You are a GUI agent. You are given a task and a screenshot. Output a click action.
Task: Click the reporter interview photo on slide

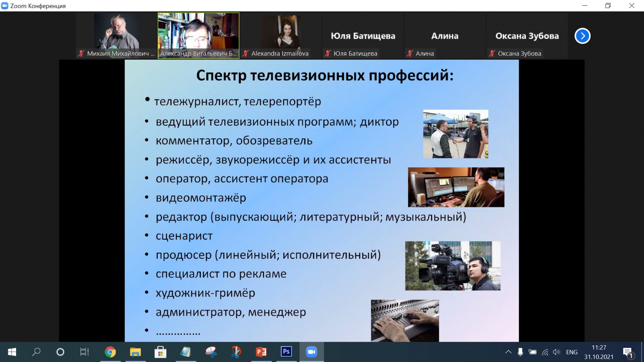click(x=455, y=134)
